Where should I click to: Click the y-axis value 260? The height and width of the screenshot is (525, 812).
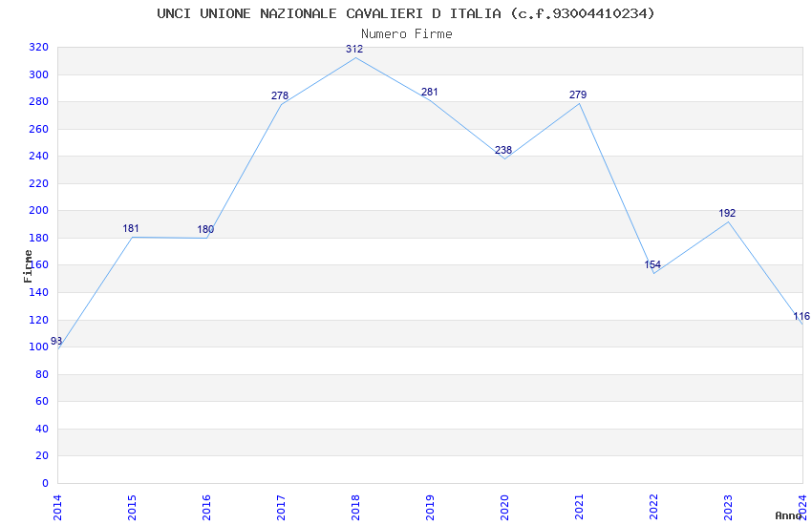[x=39, y=129]
